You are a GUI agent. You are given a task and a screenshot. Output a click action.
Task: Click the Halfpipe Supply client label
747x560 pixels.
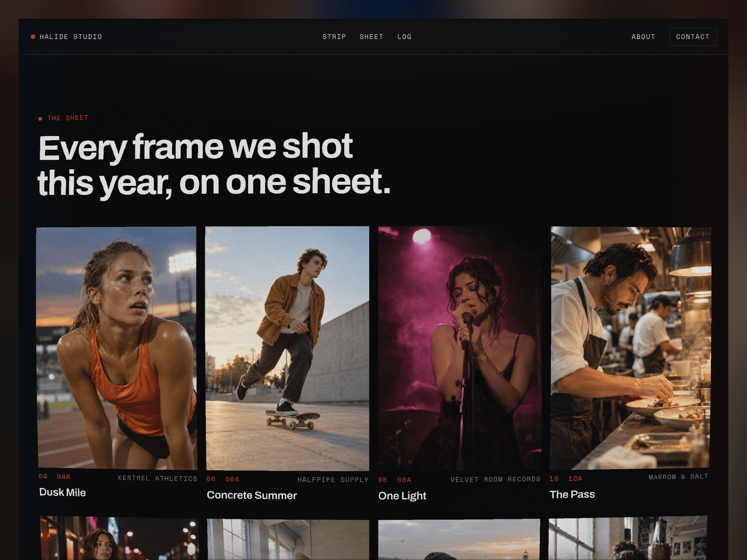tap(333, 480)
